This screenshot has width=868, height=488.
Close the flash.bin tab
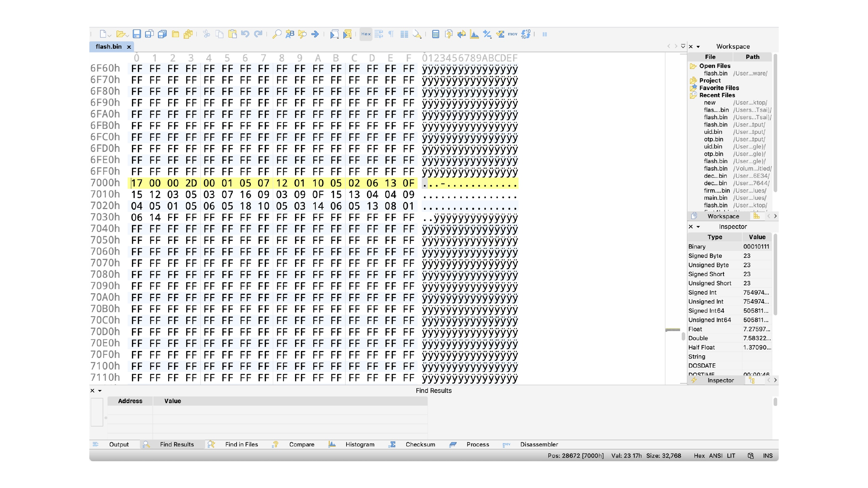click(x=129, y=47)
